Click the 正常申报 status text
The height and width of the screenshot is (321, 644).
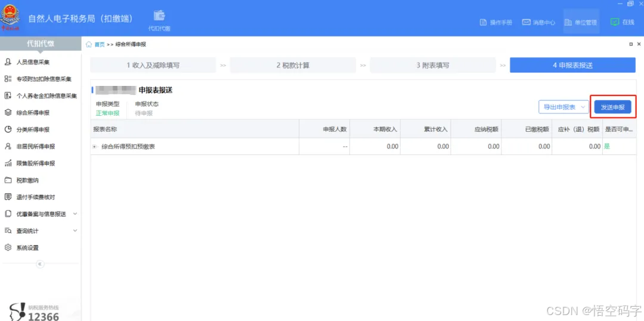pos(107,113)
